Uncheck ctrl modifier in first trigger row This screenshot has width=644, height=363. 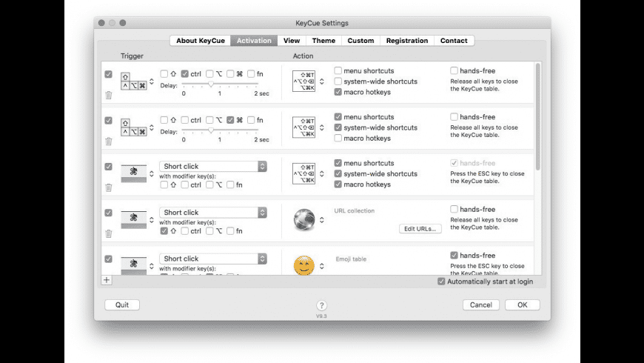[185, 73]
